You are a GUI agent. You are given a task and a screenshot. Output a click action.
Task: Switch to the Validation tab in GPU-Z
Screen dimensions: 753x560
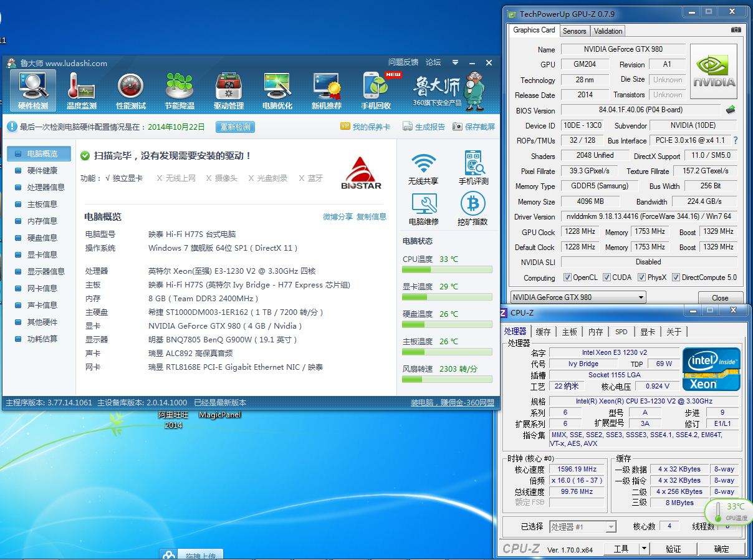click(x=608, y=31)
